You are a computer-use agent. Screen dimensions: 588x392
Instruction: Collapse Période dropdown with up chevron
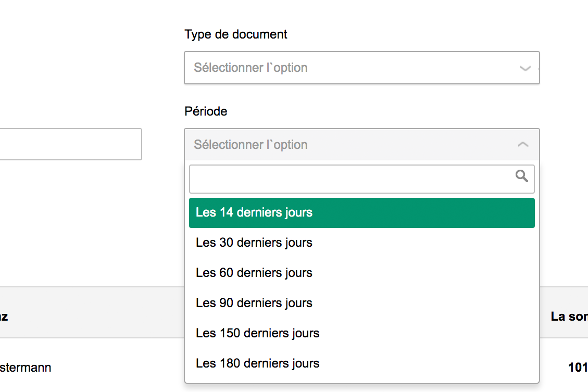point(523,145)
